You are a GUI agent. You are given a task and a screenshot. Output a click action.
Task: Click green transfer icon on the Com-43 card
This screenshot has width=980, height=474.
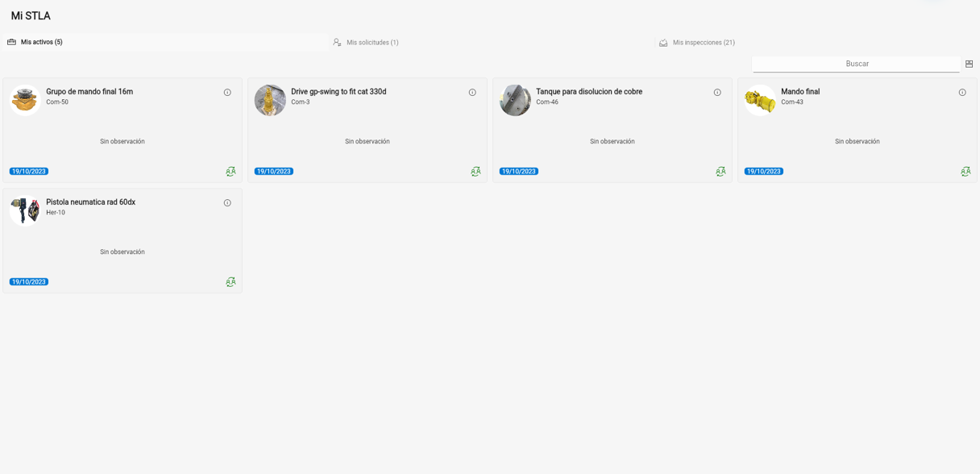point(965,172)
